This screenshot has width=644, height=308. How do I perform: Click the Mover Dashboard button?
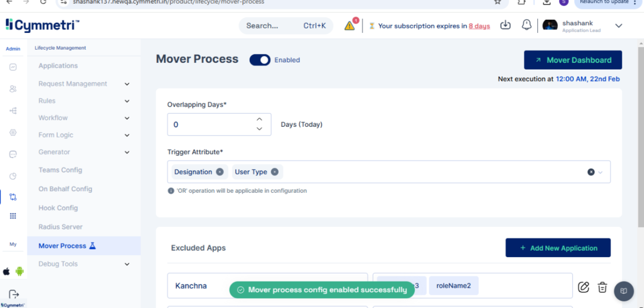[x=573, y=60]
